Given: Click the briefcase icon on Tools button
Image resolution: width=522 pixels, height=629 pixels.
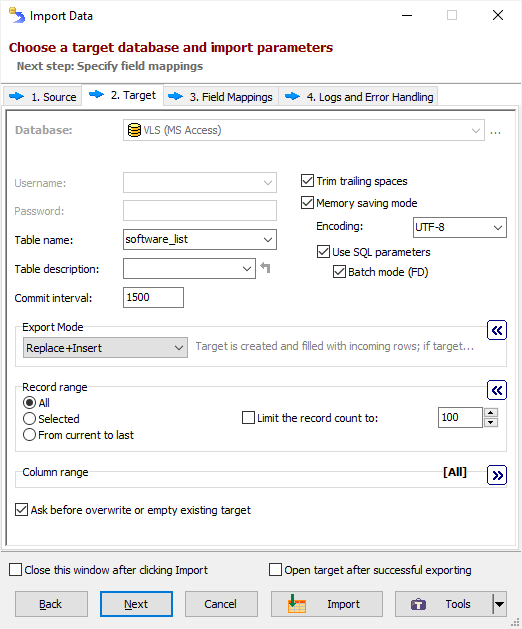Looking at the screenshot, I should coord(418,604).
